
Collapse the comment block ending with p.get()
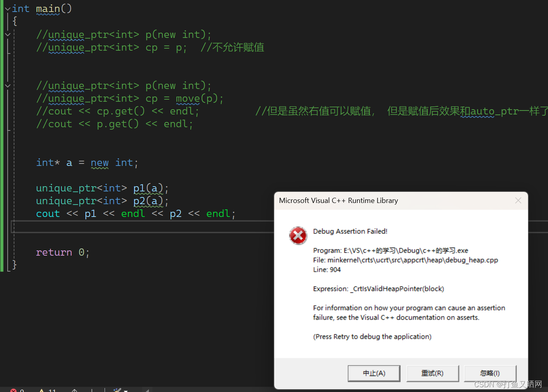(x=8, y=85)
